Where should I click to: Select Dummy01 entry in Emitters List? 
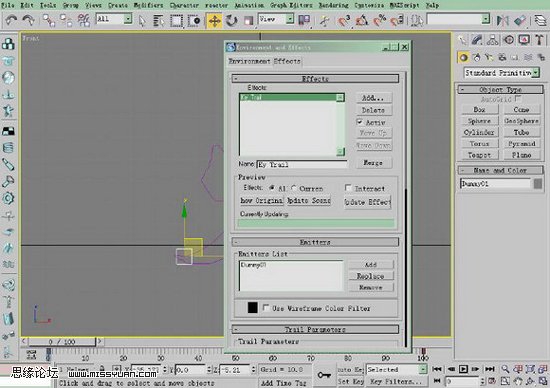pyautogui.click(x=254, y=265)
